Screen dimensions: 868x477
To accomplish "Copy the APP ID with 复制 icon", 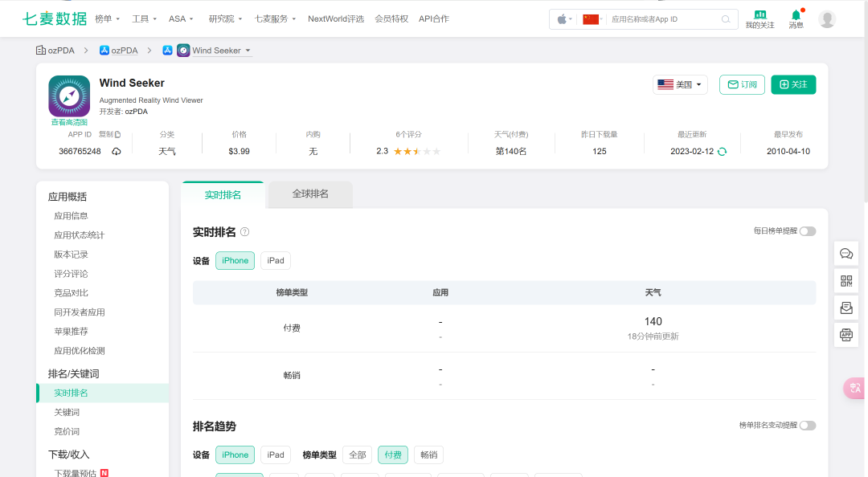I will click(x=109, y=134).
